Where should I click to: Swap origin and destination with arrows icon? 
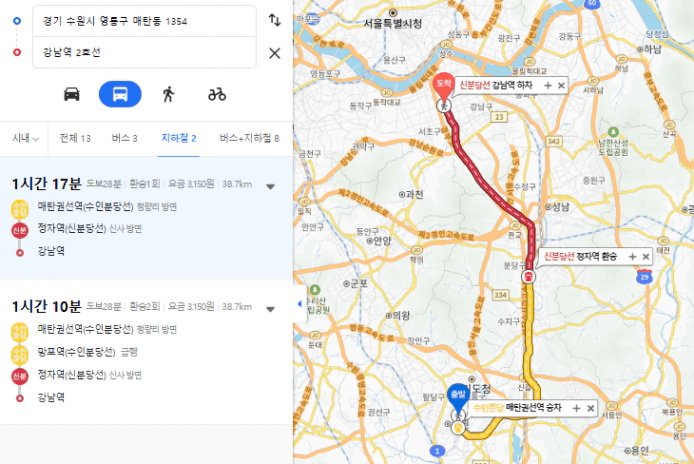click(274, 20)
